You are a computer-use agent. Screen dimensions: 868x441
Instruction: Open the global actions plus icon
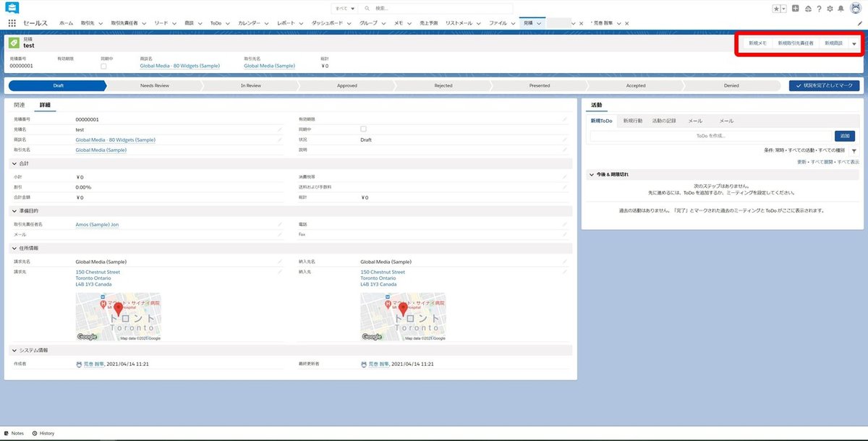(x=796, y=9)
